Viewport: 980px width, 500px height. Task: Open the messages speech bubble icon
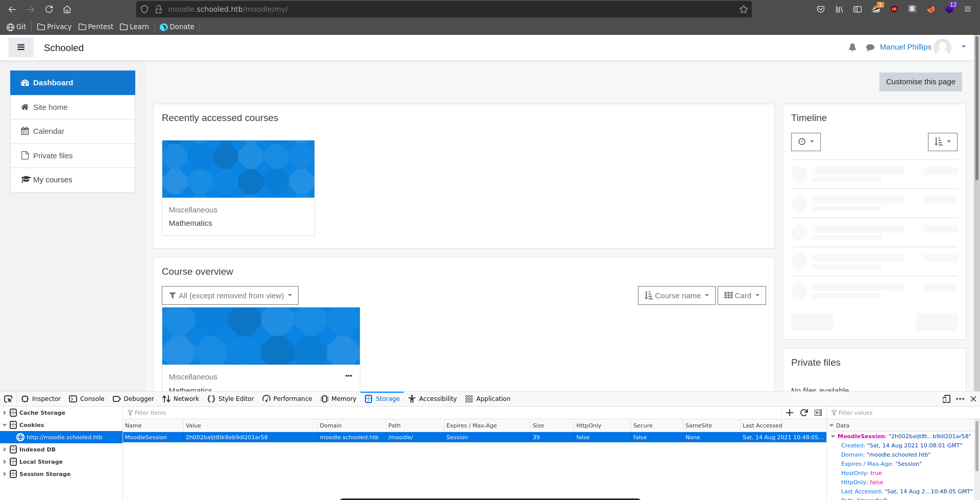coord(870,47)
